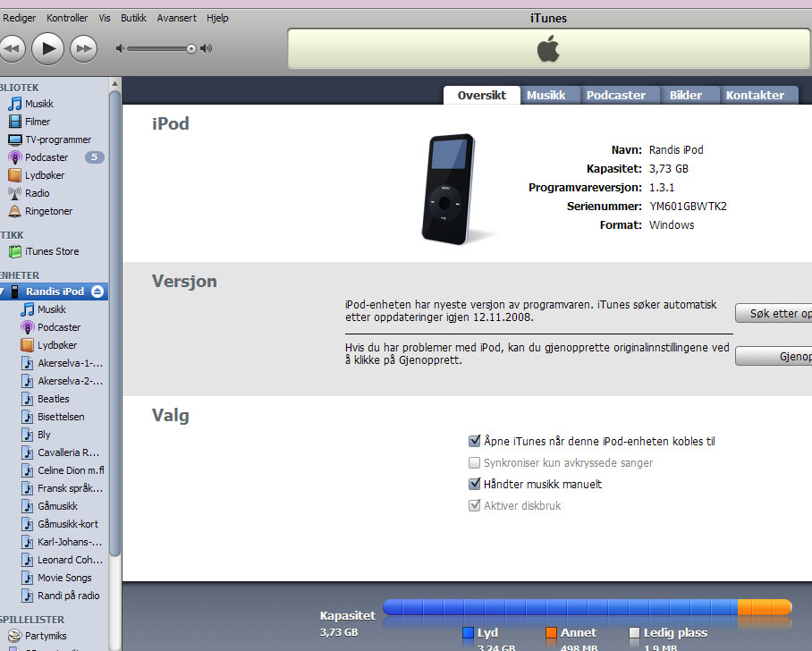This screenshot has height=651, width=812.
Task: Toggle the Aktiver diskbruk checkbox
Action: pyautogui.click(x=474, y=505)
